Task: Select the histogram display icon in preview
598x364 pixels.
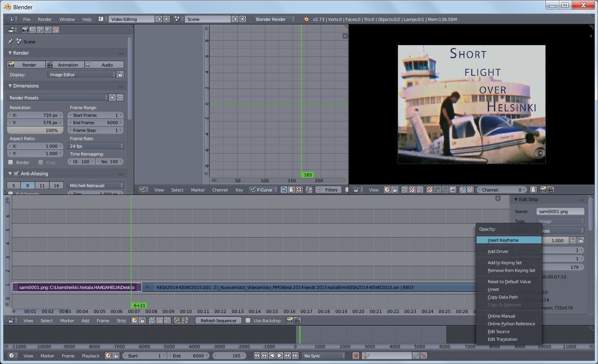Action: point(453,190)
